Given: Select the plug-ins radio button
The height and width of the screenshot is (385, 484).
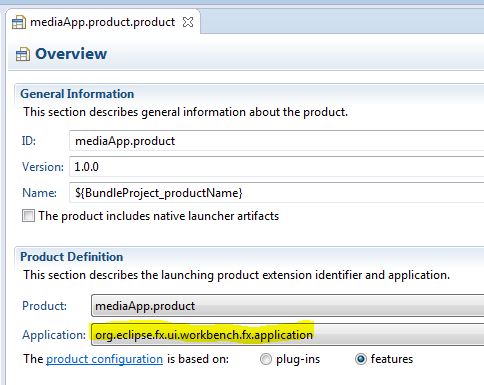Looking at the screenshot, I should pyautogui.click(x=266, y=359).
